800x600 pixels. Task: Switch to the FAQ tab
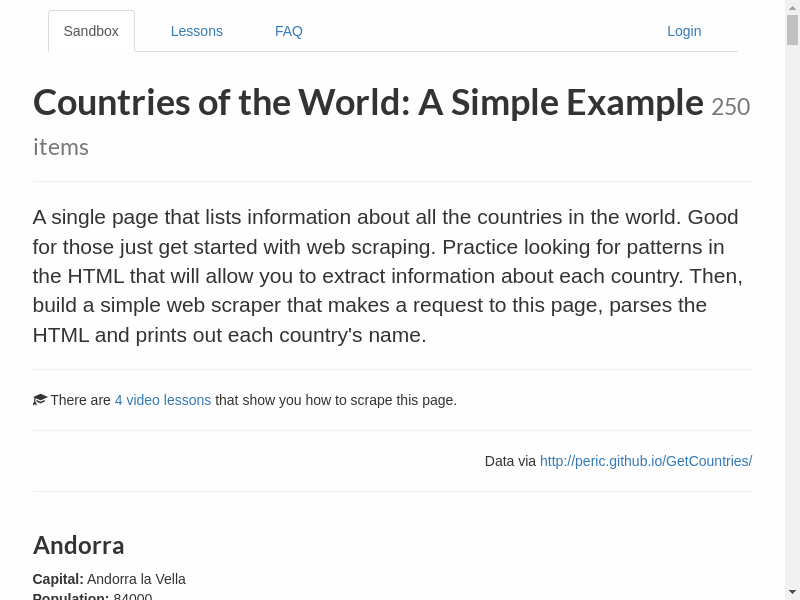[289, 31]
